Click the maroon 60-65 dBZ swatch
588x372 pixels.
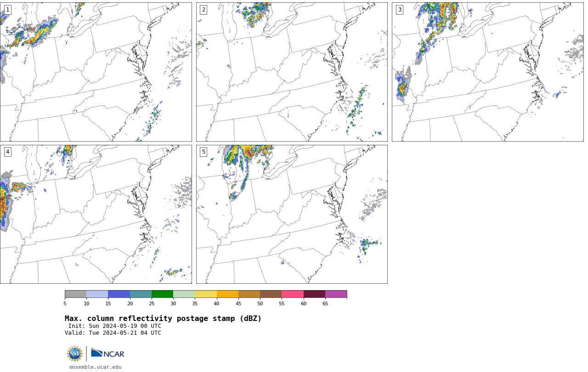314,294
